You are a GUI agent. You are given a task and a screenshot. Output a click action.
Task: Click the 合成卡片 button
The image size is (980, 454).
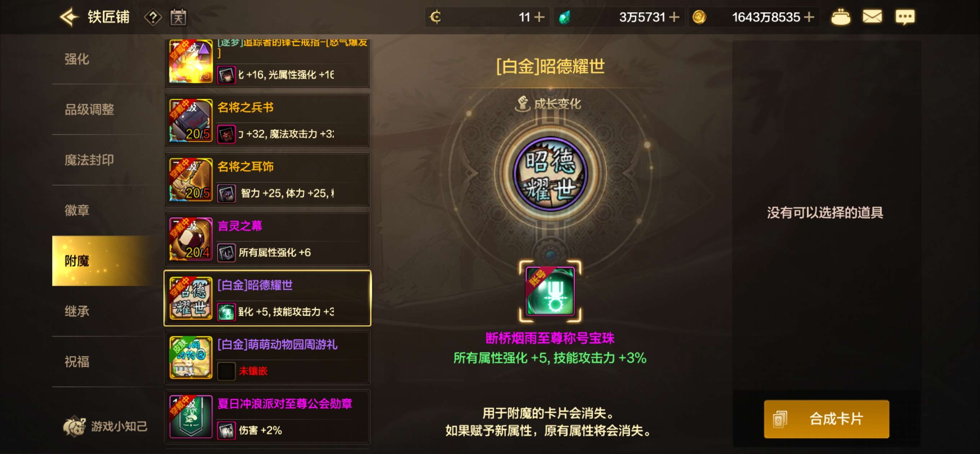826,419
